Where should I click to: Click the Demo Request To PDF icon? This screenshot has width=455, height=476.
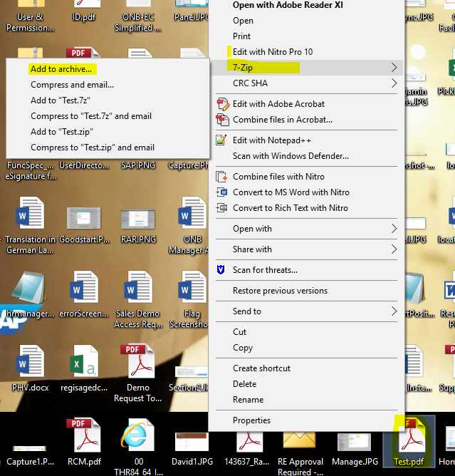click(137, 361)
